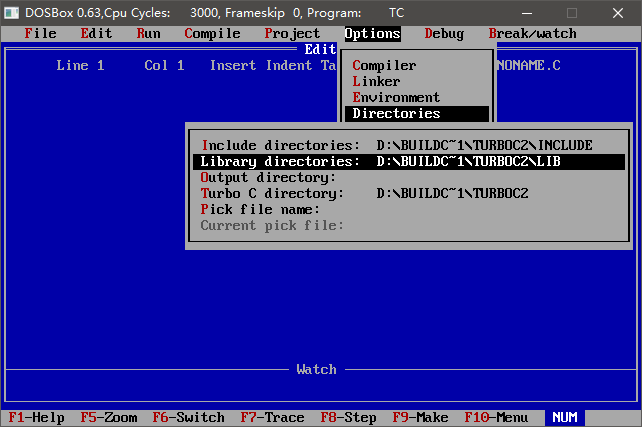
Task: Open the Break/watch menu
Action: click(532, 34)
